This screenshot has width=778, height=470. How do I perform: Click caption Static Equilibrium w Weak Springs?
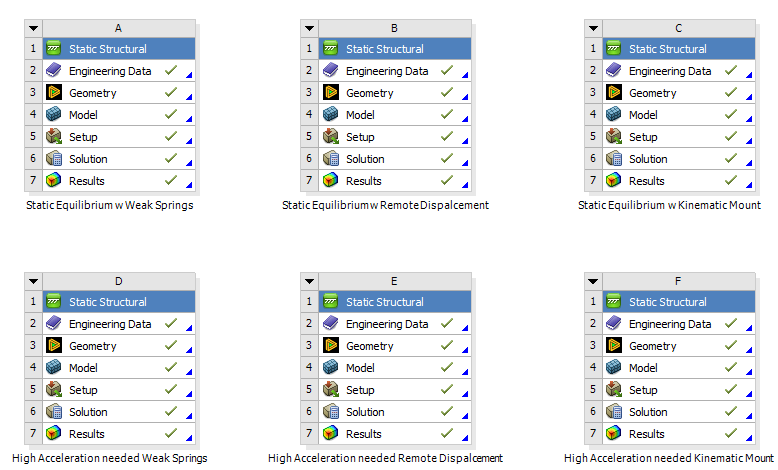(110, 205)
